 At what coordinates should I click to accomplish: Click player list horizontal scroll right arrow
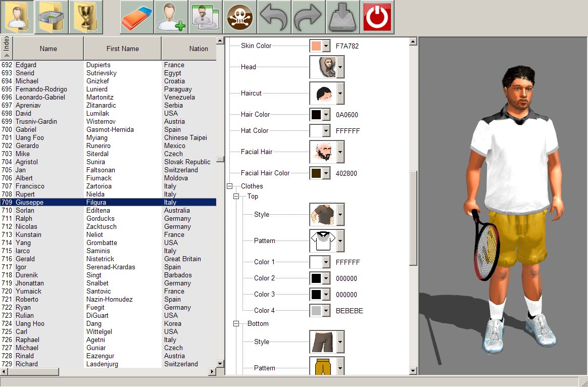pos(212,372)
